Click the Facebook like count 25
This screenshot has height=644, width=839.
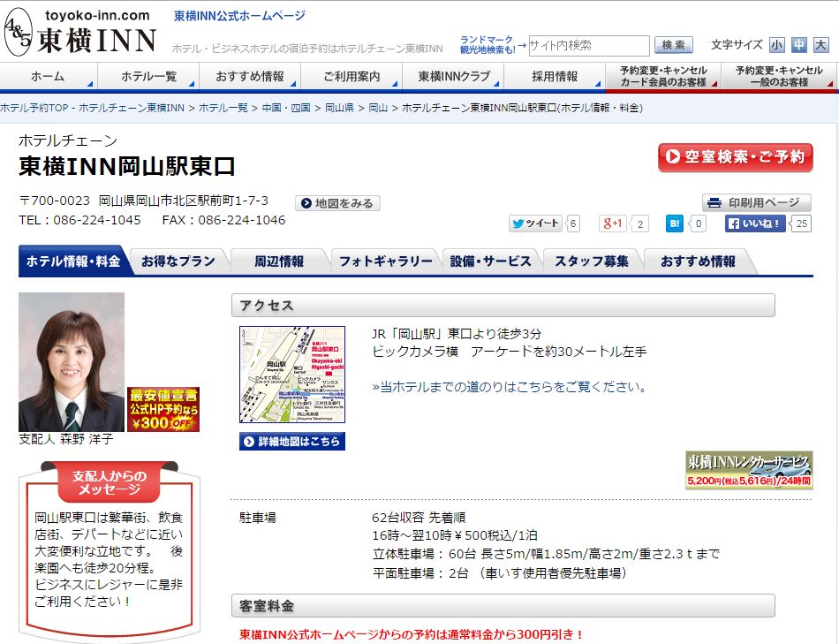coord(802,224)
